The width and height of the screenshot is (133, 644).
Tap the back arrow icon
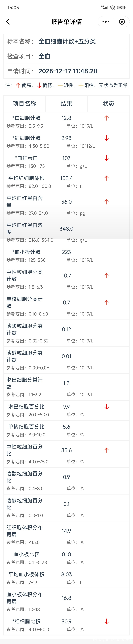pos(8,22)
